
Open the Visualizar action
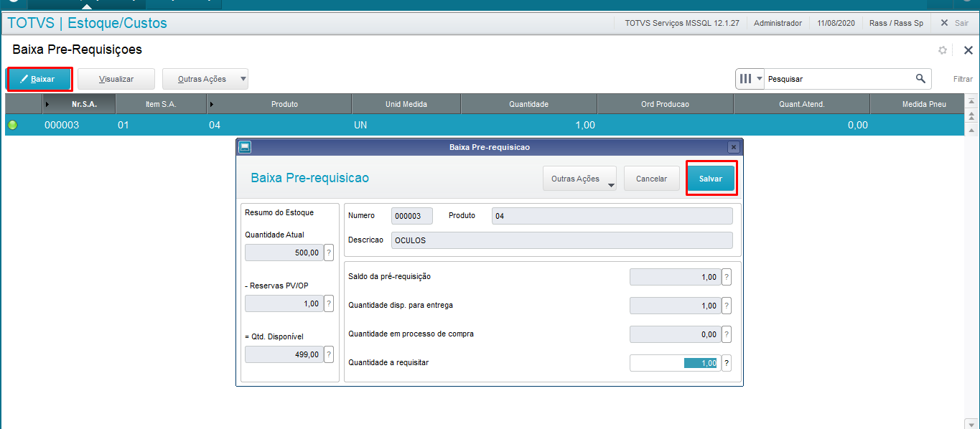pos(116,79)
